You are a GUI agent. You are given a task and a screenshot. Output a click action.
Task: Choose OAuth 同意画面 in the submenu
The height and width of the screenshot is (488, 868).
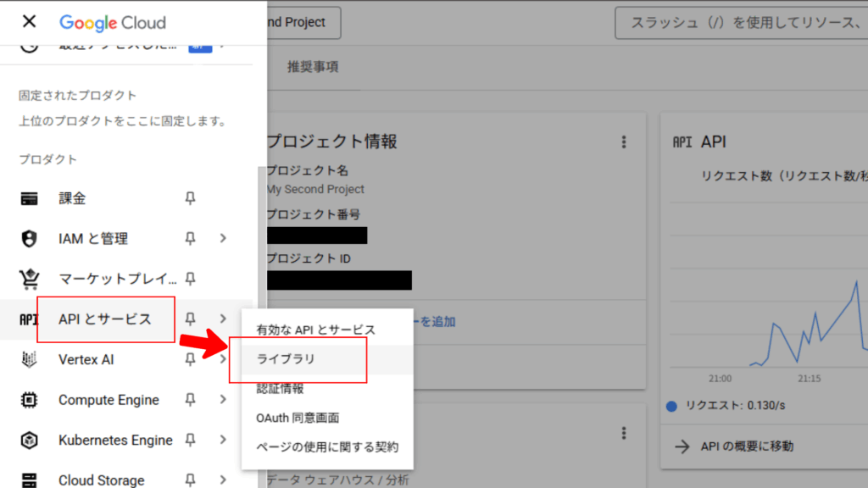click(x=327, y=418)
